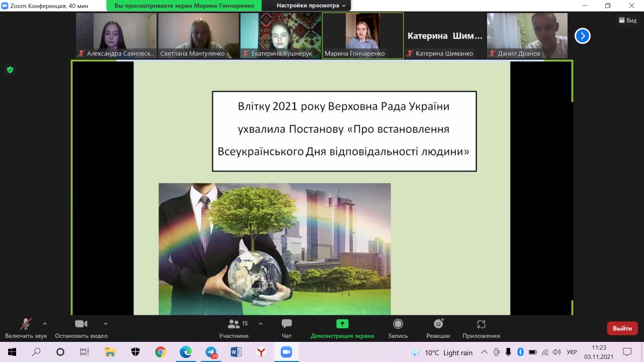Open the Chat panel
The image size is (644, 362).
pyautogui.click(x=287, y=324)
